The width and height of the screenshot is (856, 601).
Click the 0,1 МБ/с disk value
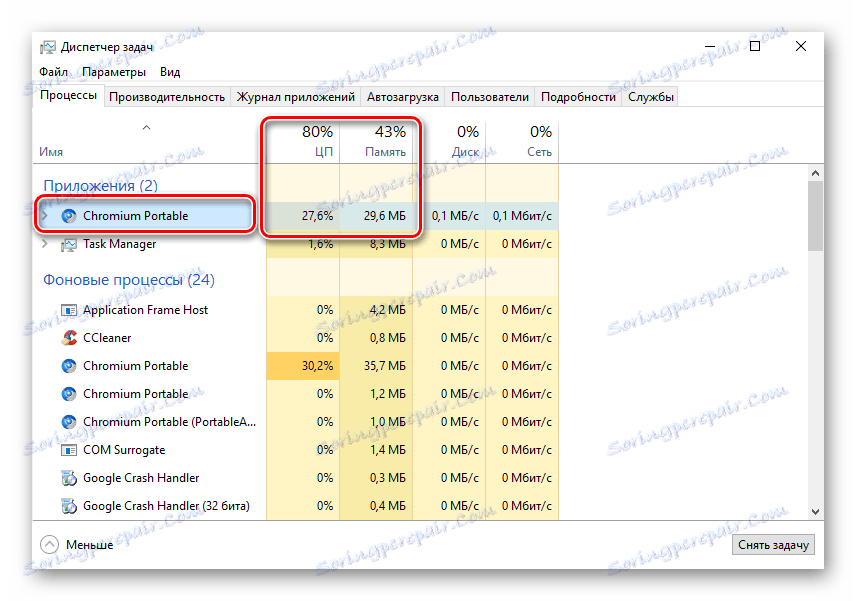pos(455,216)
